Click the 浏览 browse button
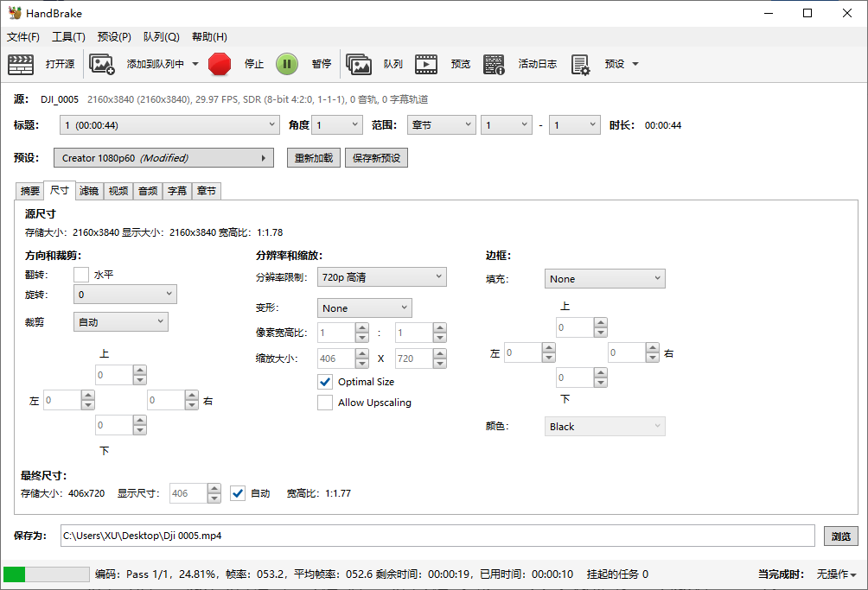Image resolution: width=868 pixels, height=590 pixels. pyautogui.click(x=840, y=536)
